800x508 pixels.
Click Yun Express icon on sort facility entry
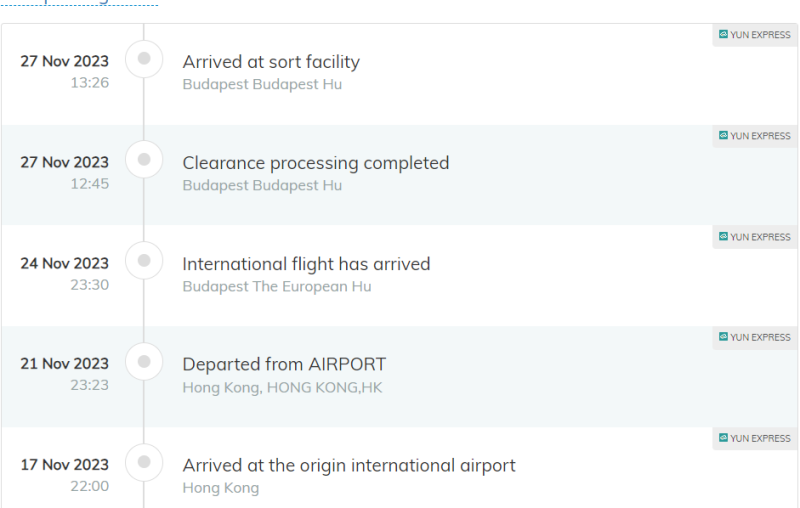(x=723, y=34)
